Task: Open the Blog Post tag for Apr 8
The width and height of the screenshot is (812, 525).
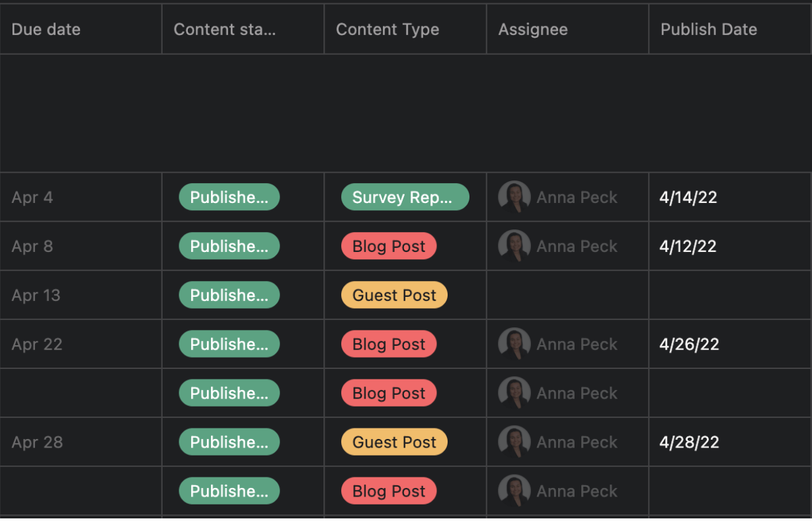Action: tap(389, 246)
